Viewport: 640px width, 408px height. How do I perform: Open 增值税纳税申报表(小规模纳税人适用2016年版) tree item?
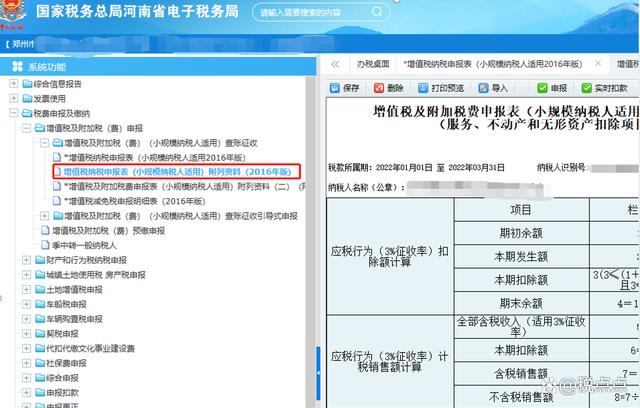tap(155, 157)
